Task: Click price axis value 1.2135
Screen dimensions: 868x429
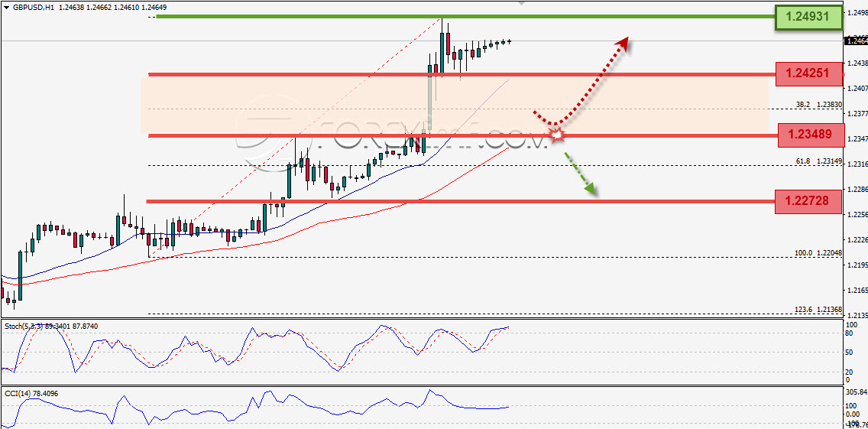Action: [857, 315]
